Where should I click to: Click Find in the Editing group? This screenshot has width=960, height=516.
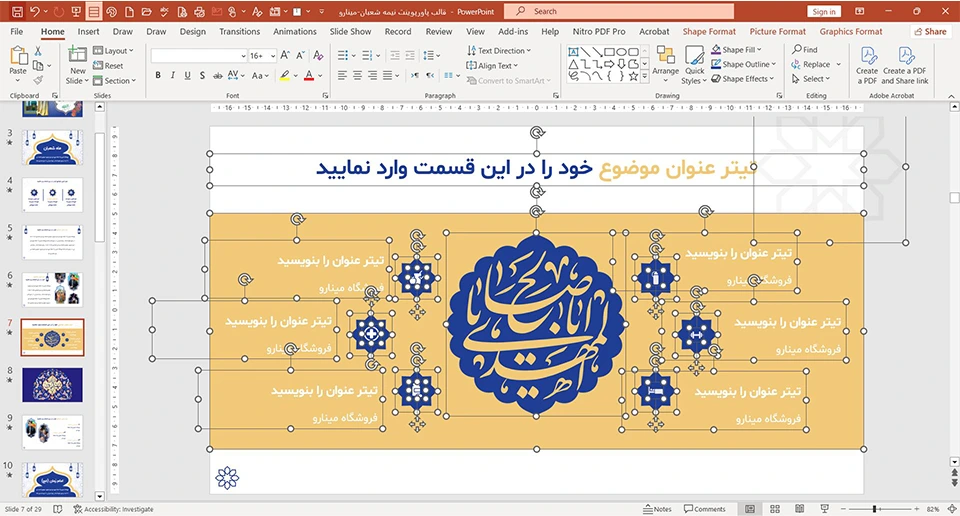coord(804,50)
